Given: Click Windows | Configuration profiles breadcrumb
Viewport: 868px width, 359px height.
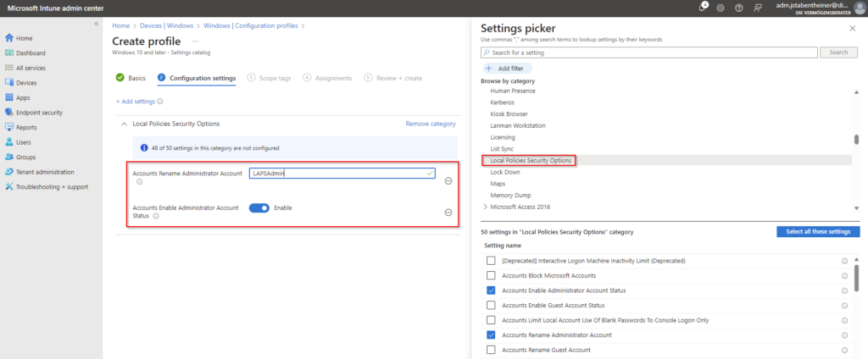Looking at the screenshot, I should (x=250, y=26).
